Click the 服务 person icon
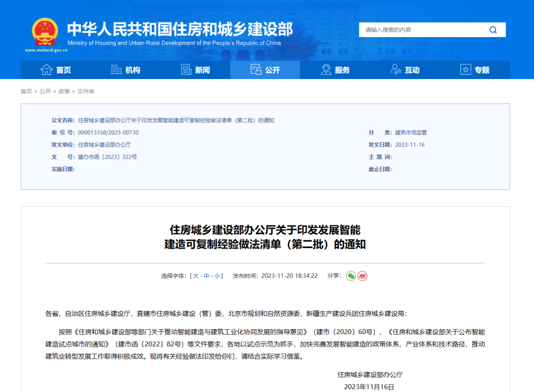 coord(326,70)
